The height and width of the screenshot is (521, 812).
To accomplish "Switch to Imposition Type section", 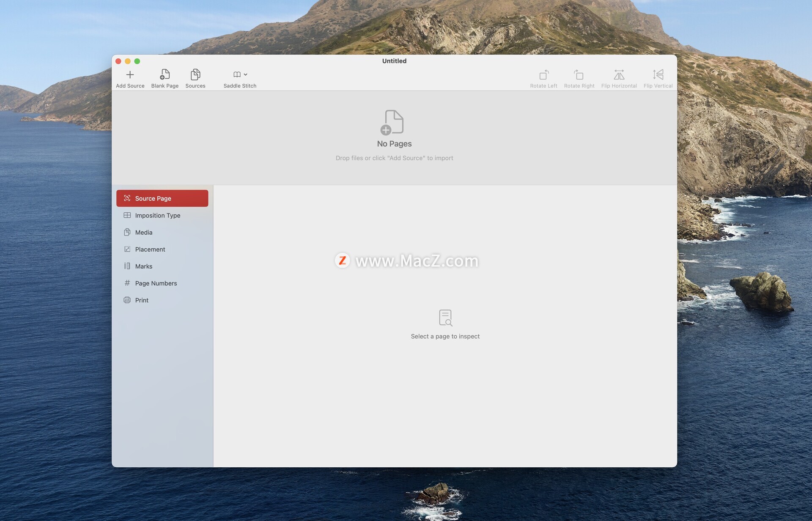I will [157, 215].
